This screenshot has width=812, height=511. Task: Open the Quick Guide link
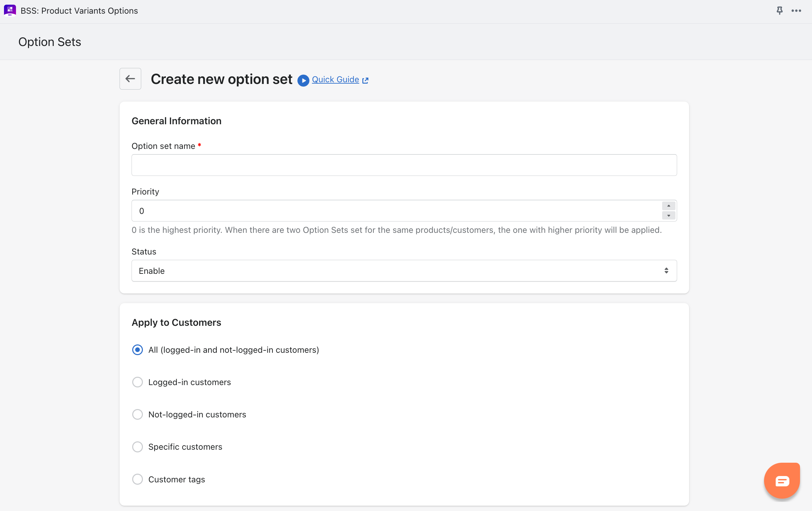[335, 79]
